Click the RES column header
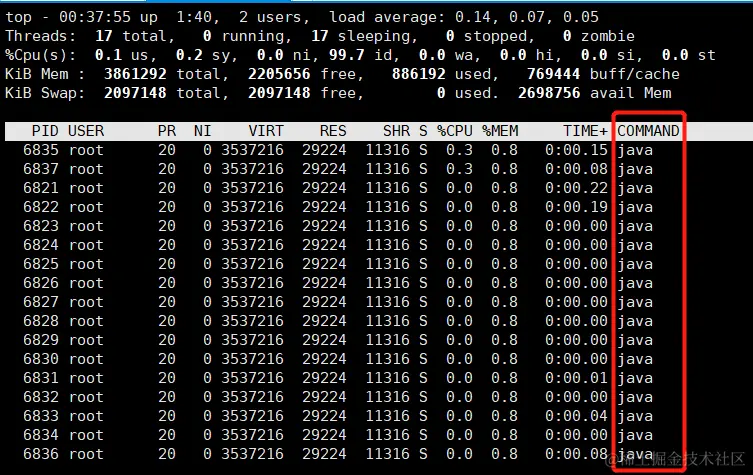753x475 pixels. click(x=333, y=131)
